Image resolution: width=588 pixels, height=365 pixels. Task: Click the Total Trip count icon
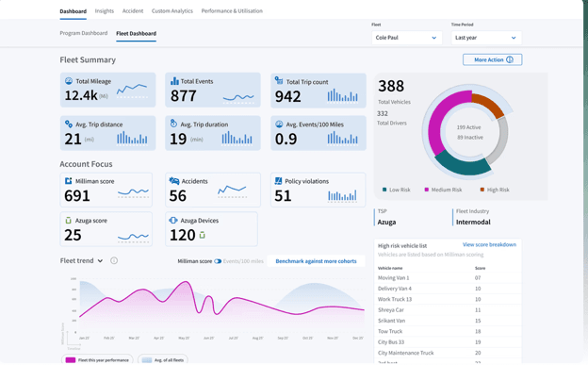pyautogui.click(x=279, y=80)
